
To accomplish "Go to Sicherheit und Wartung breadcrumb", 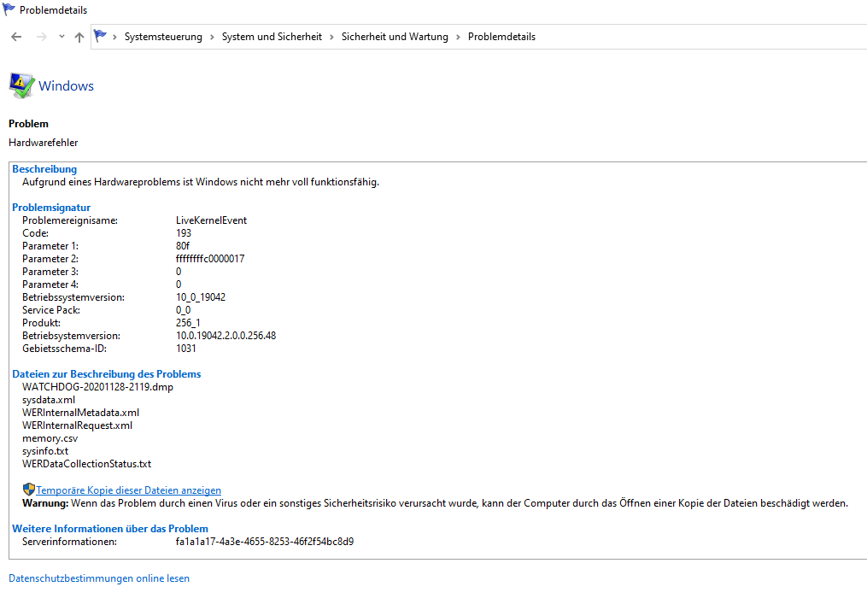I will click(395, 37).
